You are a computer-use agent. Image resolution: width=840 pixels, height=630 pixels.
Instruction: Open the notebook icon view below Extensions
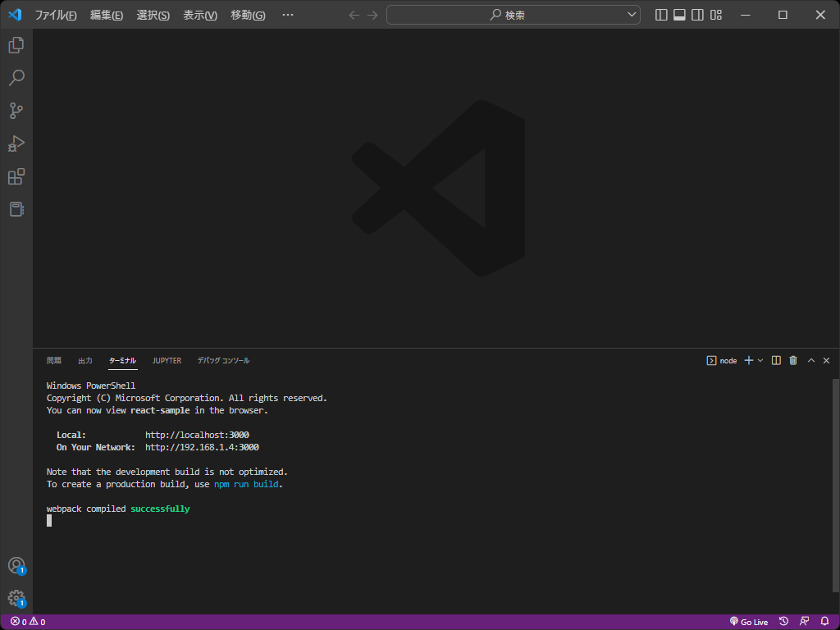coord(16,209)
